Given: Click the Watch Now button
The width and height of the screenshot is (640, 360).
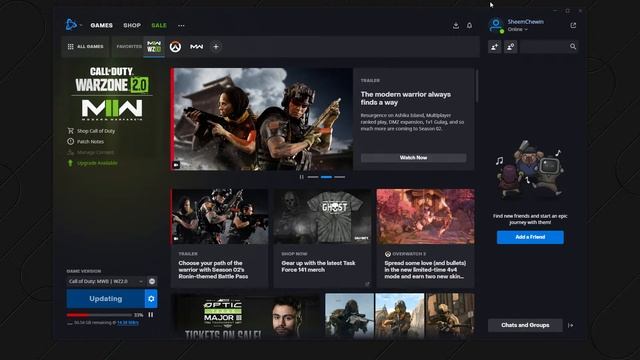Looking at the screenshot, I should tap(413, 158).
